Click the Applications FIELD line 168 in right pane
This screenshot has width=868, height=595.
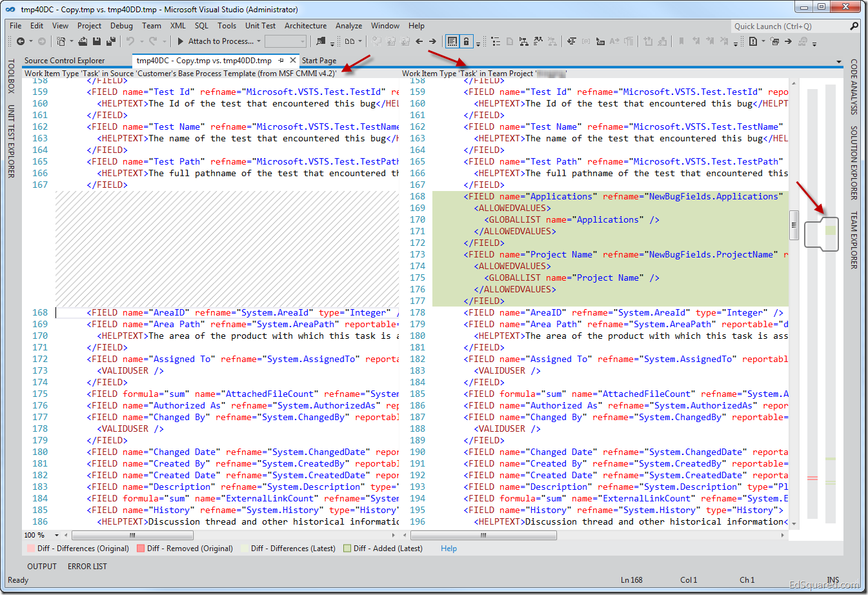(623, 196)
